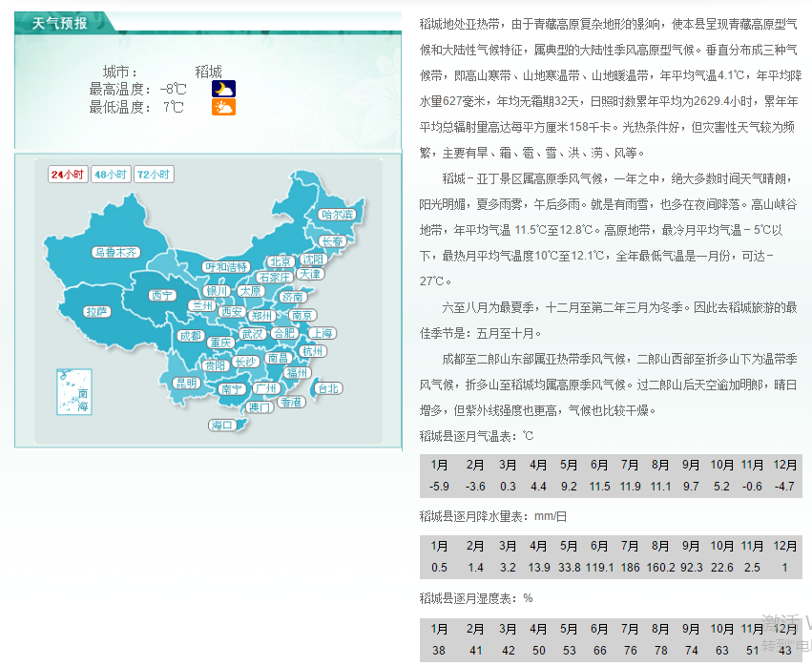The image size is (812, 666).
Task: Click the 北京 city marker
Action: tap(280, 261)
